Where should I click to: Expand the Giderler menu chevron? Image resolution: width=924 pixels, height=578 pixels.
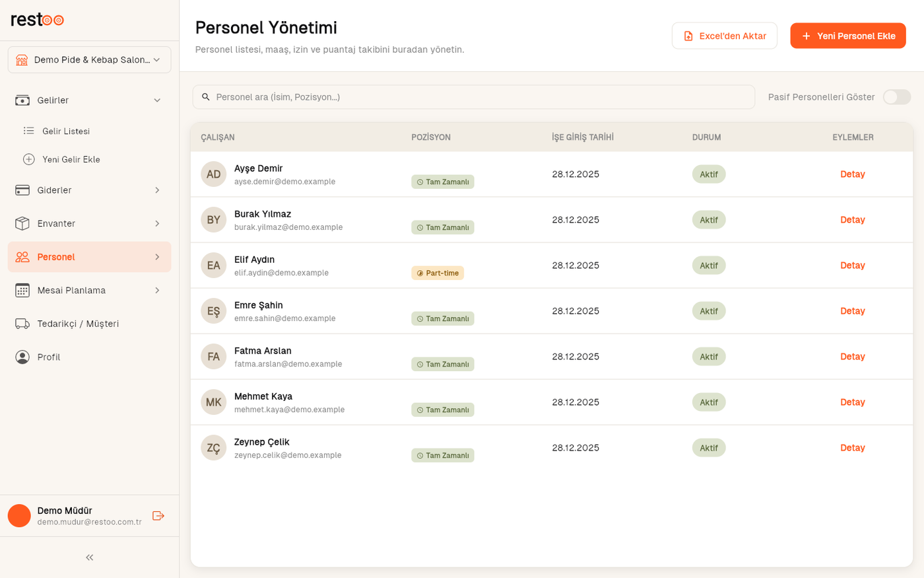157,190
